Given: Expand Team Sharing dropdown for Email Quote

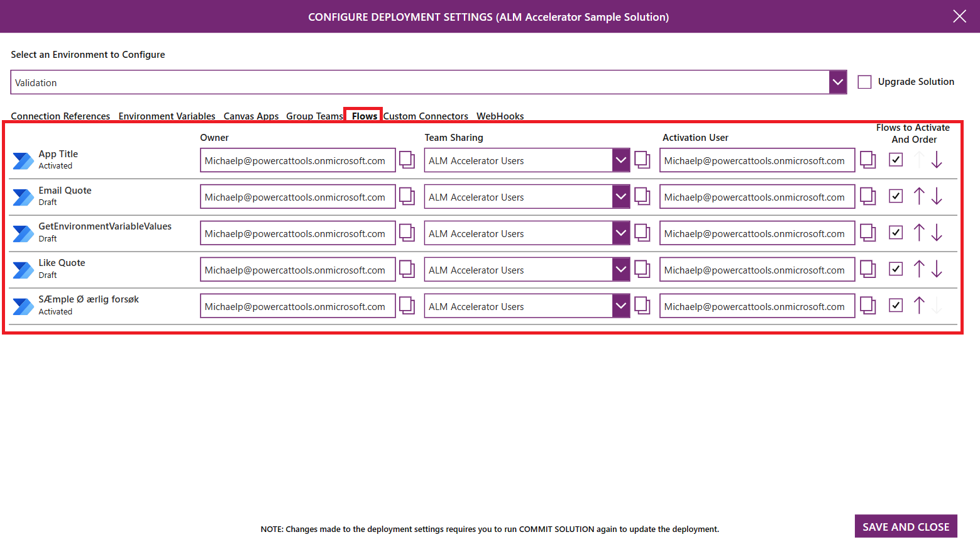Looking at the screenshot, I should pyautogui.click(x=621, y=197).
